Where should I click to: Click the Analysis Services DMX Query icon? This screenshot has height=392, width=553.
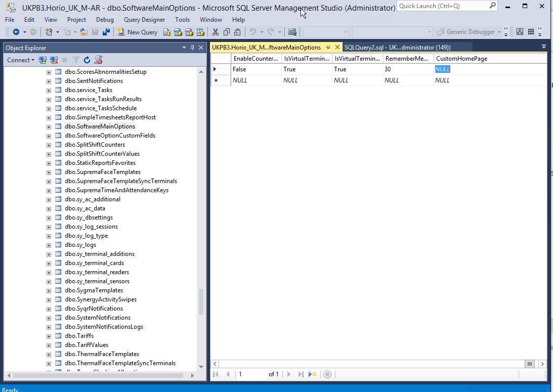189,32
